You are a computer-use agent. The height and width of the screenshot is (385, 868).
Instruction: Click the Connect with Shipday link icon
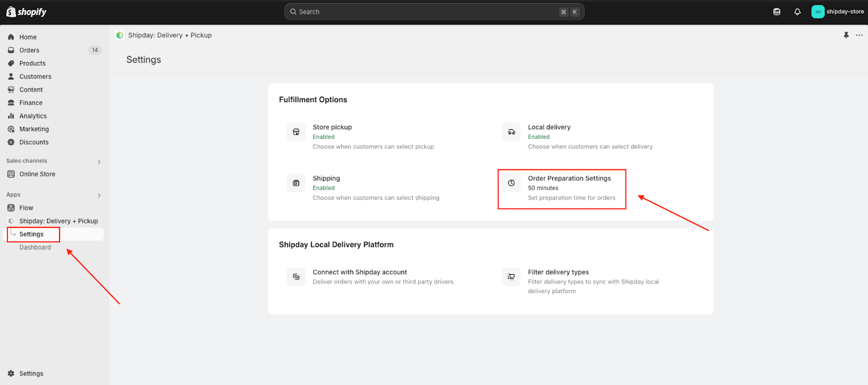296,277
